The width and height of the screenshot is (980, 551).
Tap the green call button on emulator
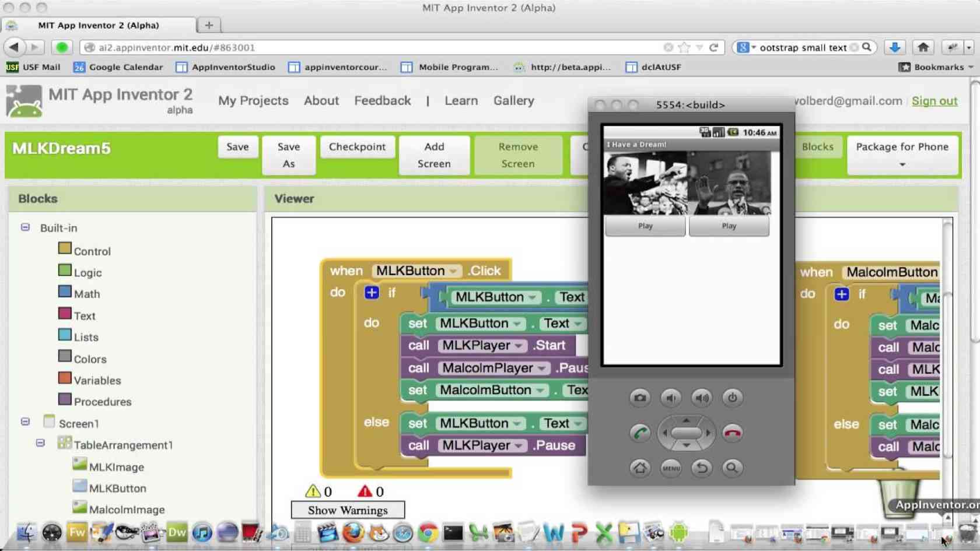(640, 433)
